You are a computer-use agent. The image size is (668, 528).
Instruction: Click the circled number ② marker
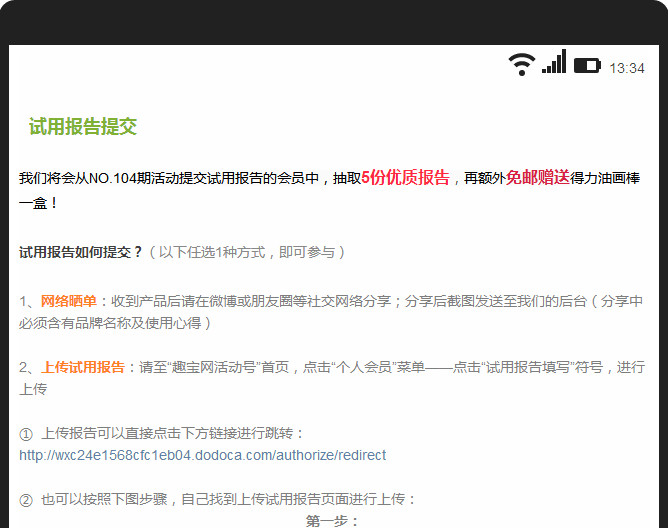click(26, 499)
